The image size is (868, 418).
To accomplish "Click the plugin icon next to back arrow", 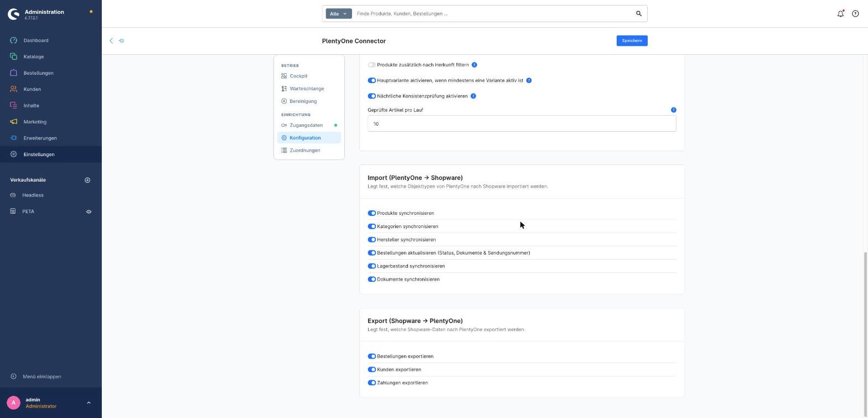I will pyautogui.click(x=122, y=41).
